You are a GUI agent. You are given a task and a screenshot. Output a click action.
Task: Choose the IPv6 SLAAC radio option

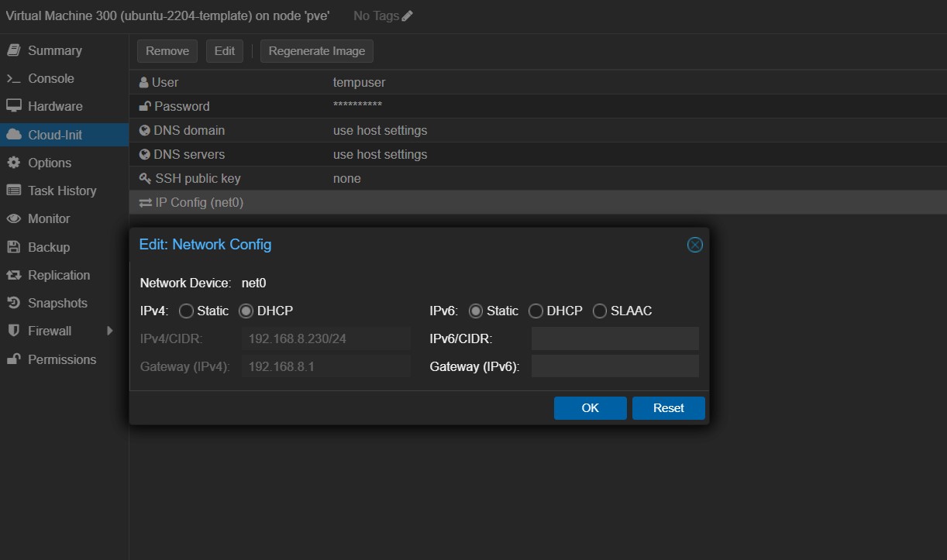pyautogui.click(x=600, y=311)
